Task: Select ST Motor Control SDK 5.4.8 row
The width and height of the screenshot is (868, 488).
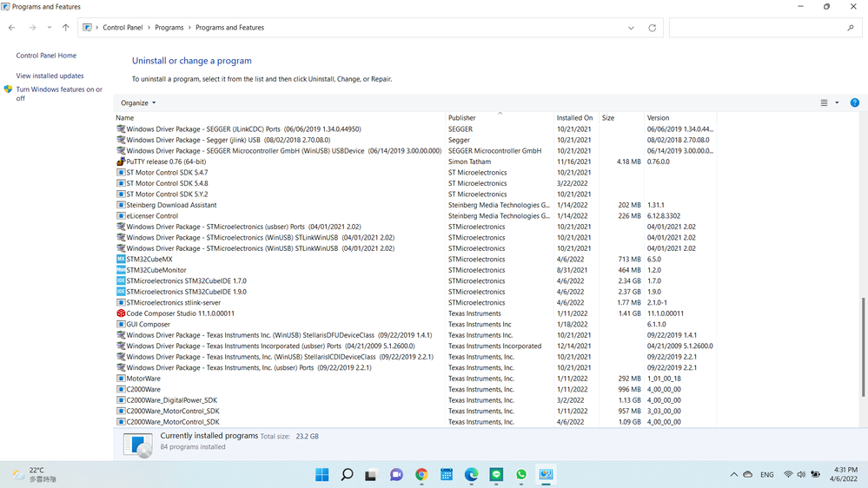Action: pyautogui.click(x=414, y=183)
